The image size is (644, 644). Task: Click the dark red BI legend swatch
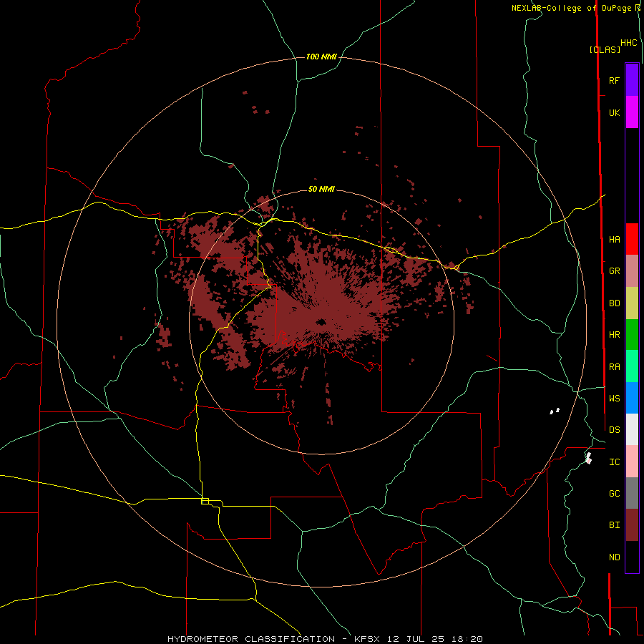pos(632,525)
